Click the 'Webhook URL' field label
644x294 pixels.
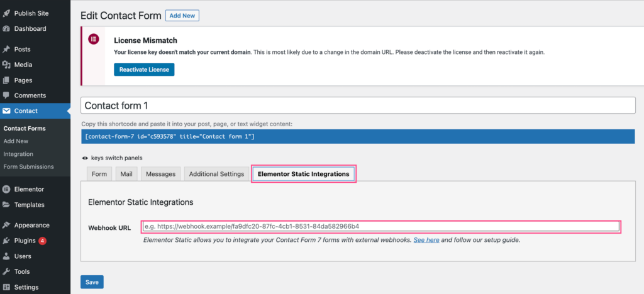coord(109,228)
